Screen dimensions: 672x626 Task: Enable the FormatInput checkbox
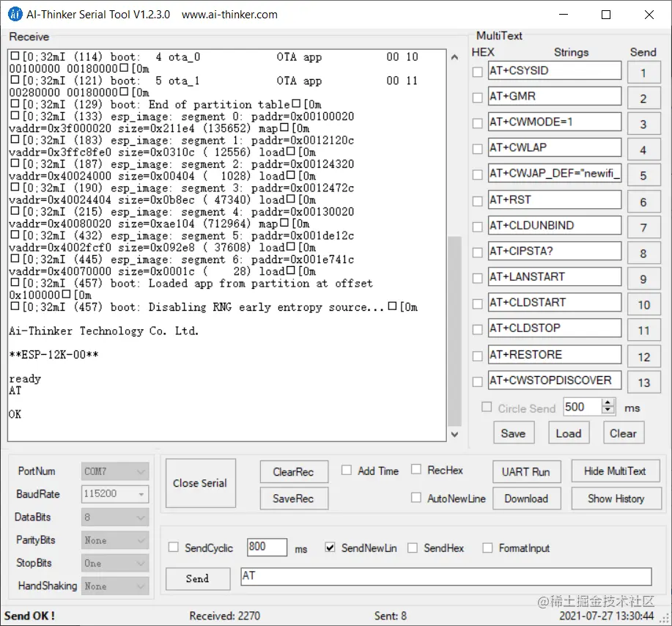click(x=487, y=548)
